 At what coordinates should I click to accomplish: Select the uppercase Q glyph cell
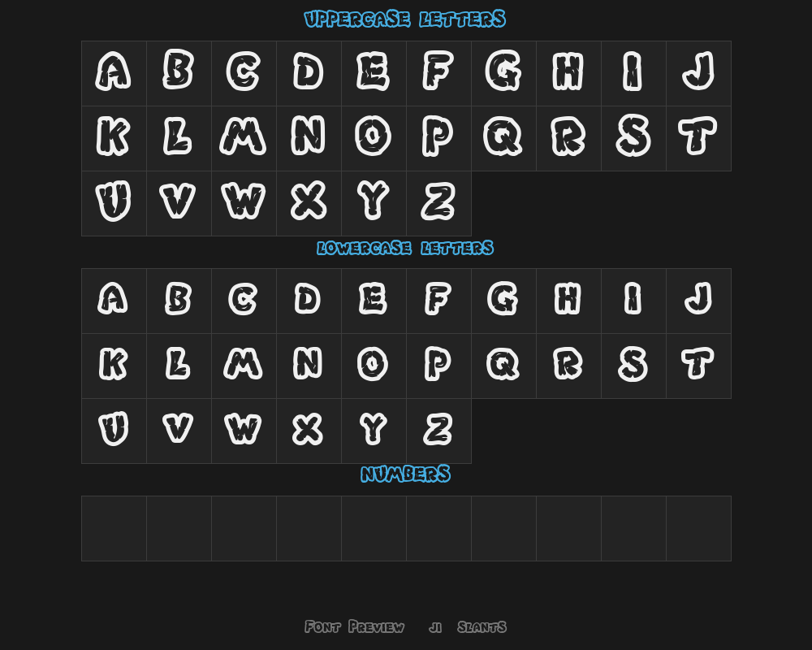(x=504, y=138)
